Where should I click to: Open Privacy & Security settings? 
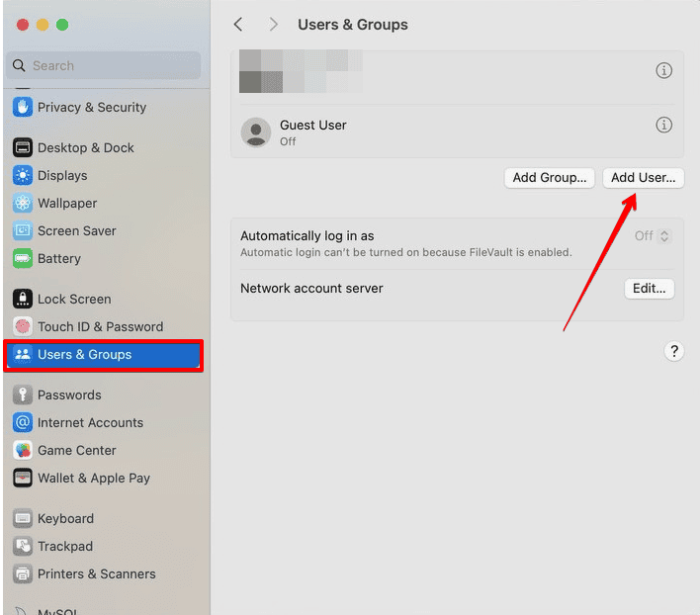tap(92, 107)
